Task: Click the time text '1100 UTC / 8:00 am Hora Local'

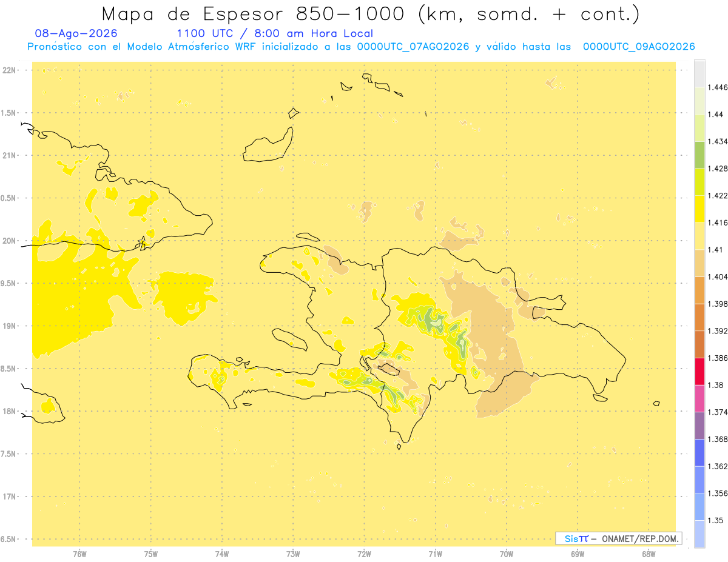Action: pyautogui.click(x=275, y=34)
